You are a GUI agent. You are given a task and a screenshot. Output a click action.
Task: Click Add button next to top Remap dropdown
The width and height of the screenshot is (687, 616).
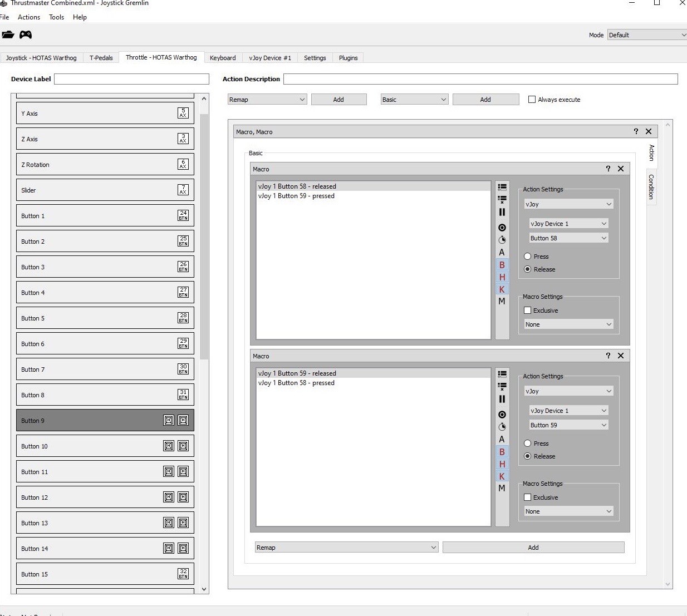tap(338, 100)
